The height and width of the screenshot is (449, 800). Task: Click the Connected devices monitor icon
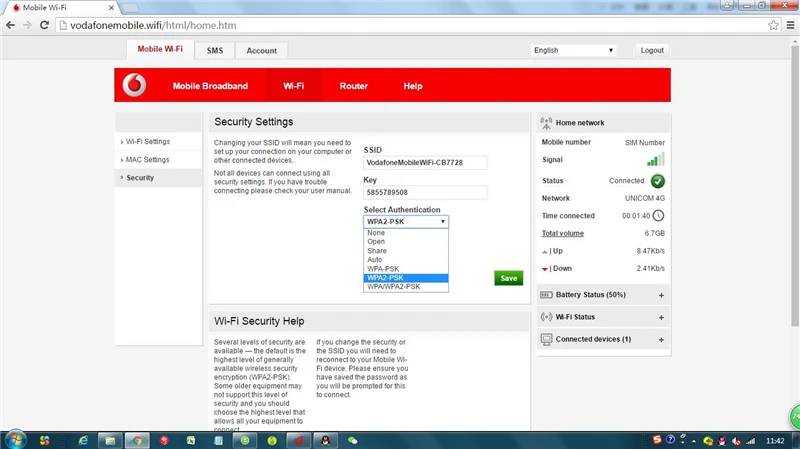(546, 339)
